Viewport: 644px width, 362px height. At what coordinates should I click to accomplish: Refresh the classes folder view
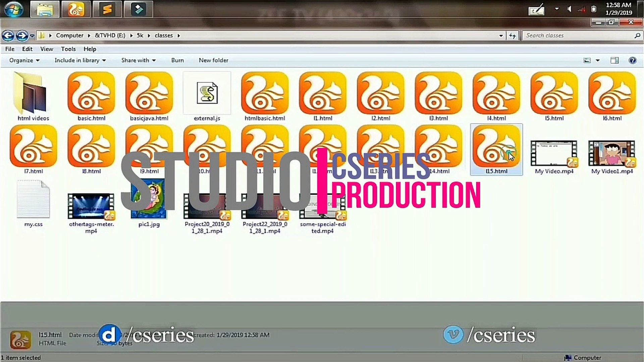click(x=513, y=36)
